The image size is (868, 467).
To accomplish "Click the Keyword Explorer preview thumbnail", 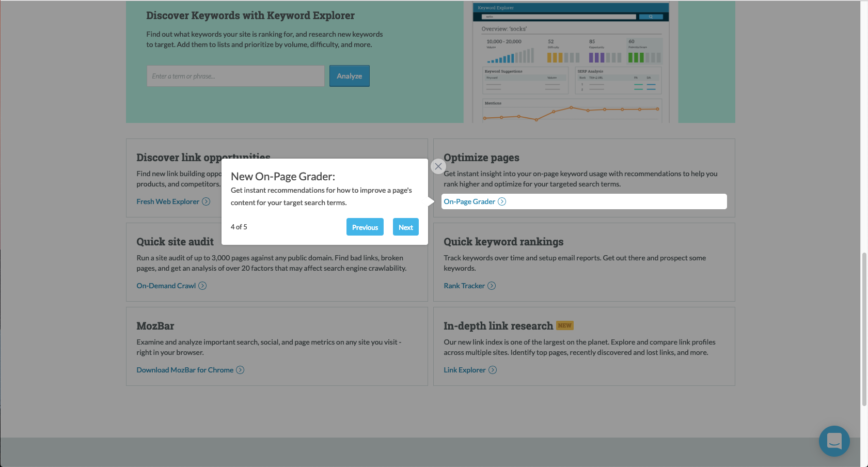I will point(571,62).
